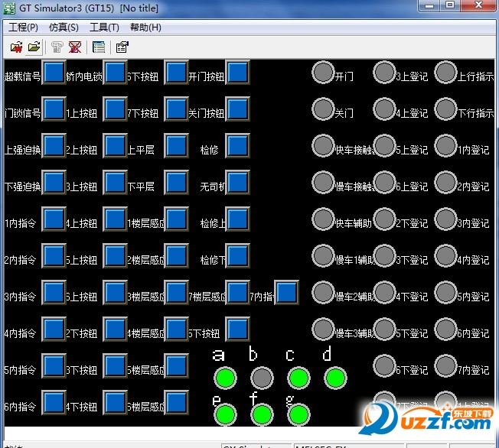Select the 1内指令 blue button
The image size is (499, 448).
[54, 219]
